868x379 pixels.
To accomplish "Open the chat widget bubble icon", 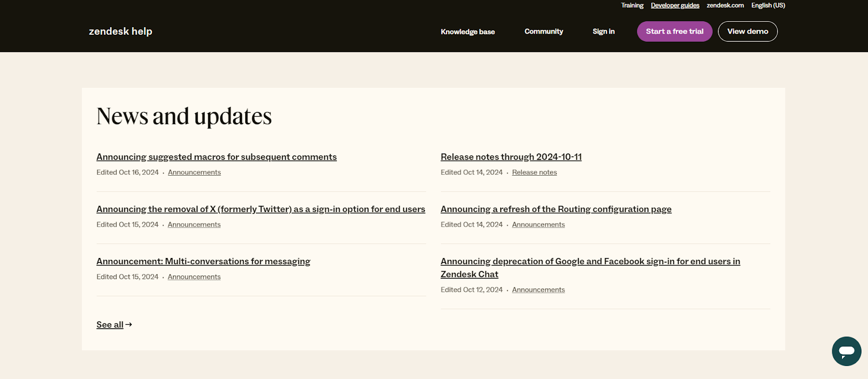I will pyautogui.click(x=846, y=351).
